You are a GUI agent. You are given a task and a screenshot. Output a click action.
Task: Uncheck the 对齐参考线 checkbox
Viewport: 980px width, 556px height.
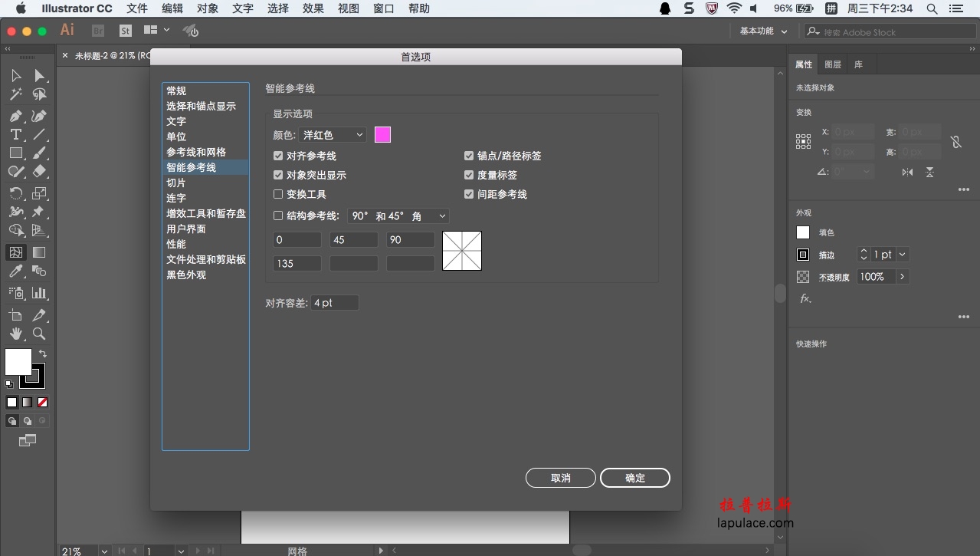point(278,156)
